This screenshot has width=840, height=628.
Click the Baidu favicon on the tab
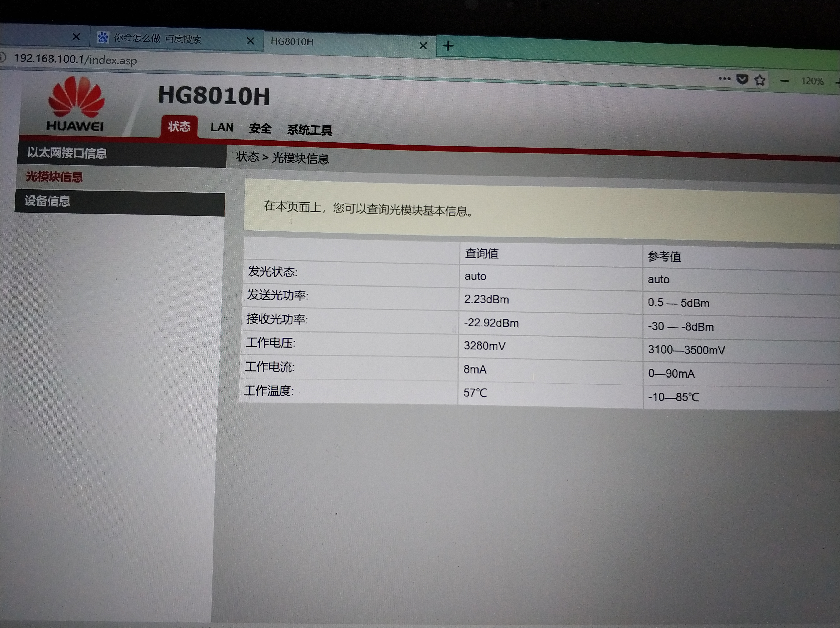(102, 37)
